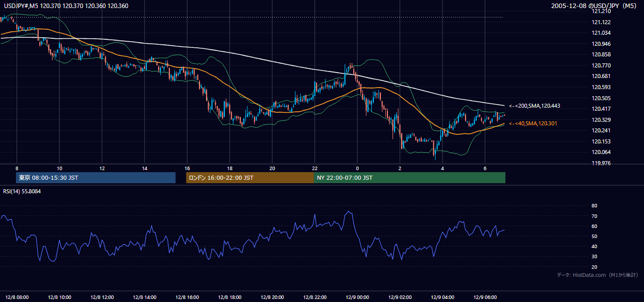Image resolution: width=644 pixels, height=302 pixels.
Task: Click the bottom timestamp 12/8 20:00
Action: coord(272,297)
